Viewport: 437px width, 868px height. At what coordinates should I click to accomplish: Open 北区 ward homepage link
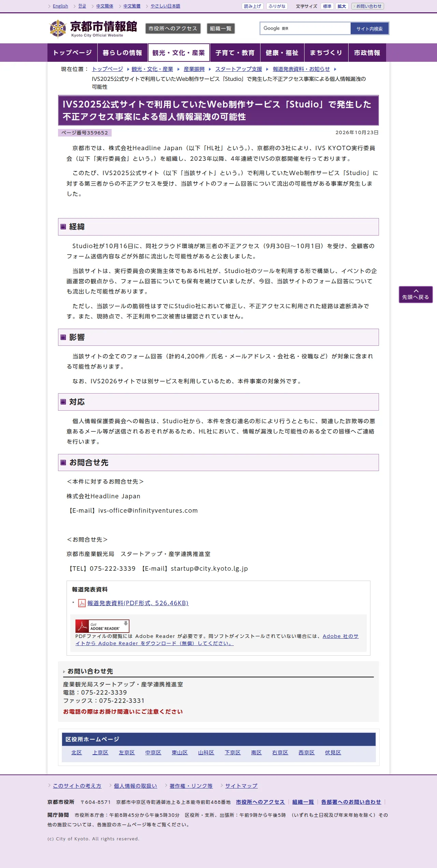click(x=76, y=753)
